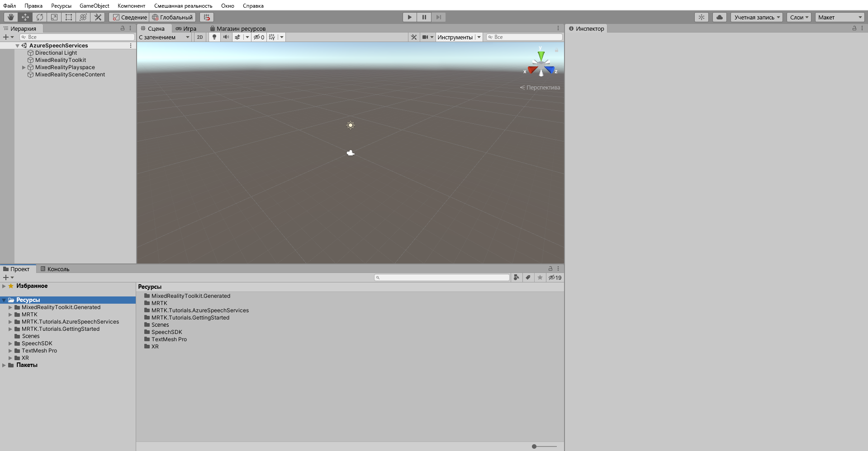Open AzureSpeechServices scene options menu
This screenshot has width=868, height=451.
pos(131,46)
